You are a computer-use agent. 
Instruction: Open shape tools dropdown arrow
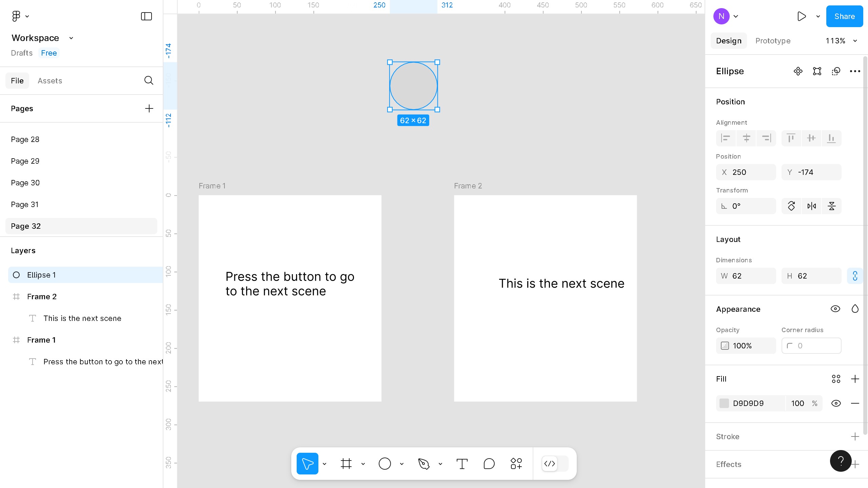(x=402, y=464)
